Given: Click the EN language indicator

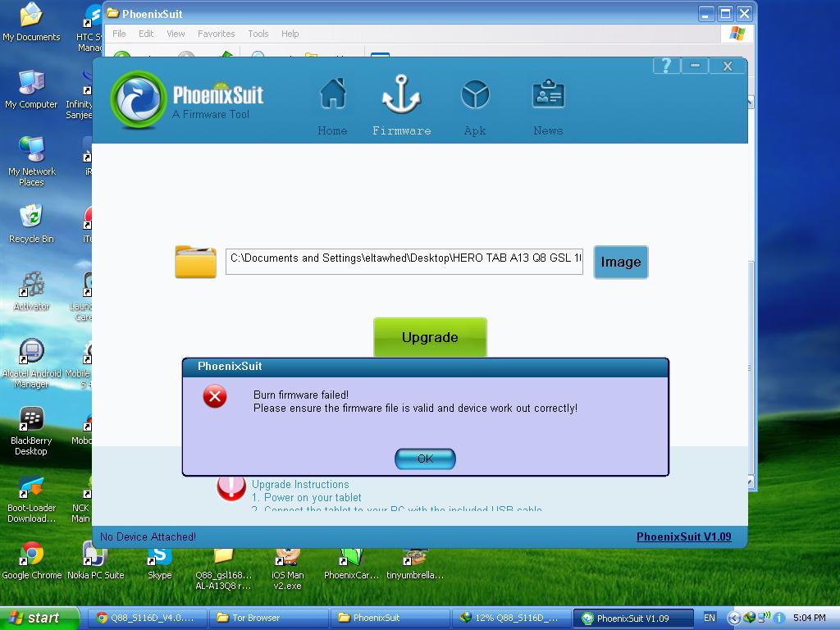Looking at the screenshot, I should 709,618.
